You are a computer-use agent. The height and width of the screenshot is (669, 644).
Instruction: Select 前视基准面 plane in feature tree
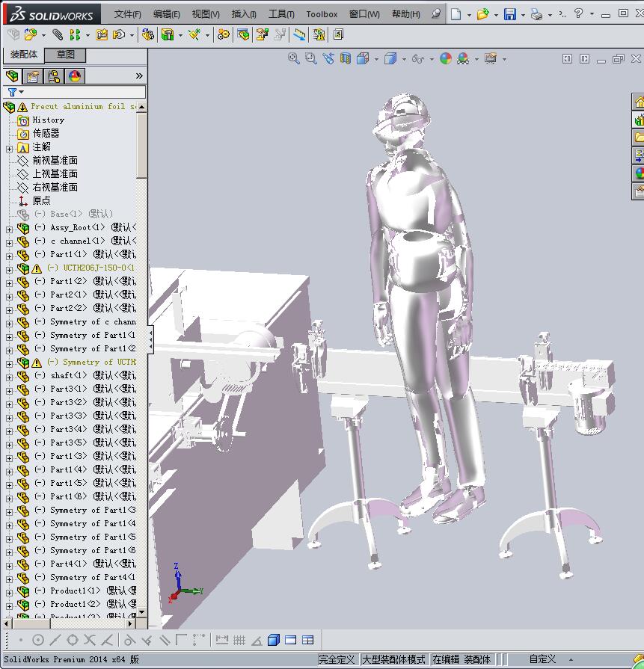click(55, 161)
